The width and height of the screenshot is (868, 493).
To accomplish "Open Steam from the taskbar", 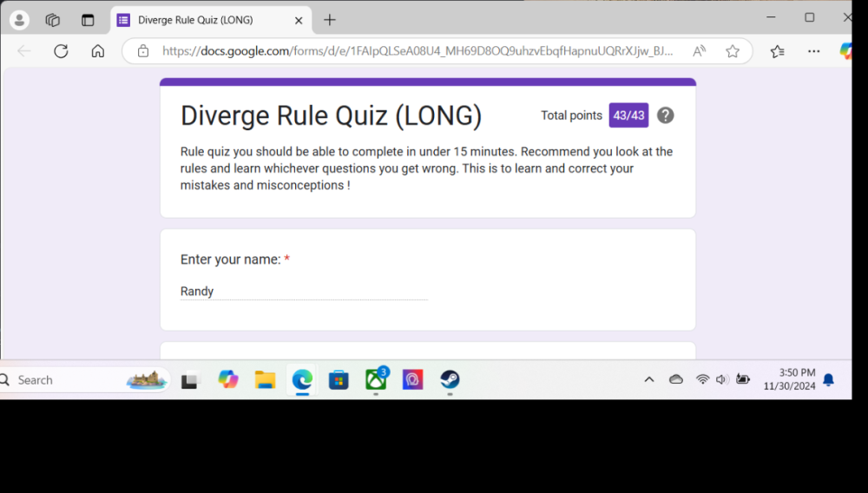I will [449, 379].
